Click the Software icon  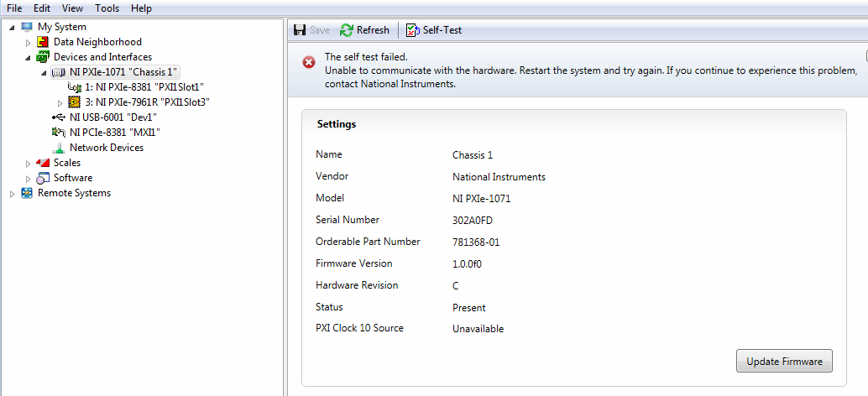coord(43,178)
